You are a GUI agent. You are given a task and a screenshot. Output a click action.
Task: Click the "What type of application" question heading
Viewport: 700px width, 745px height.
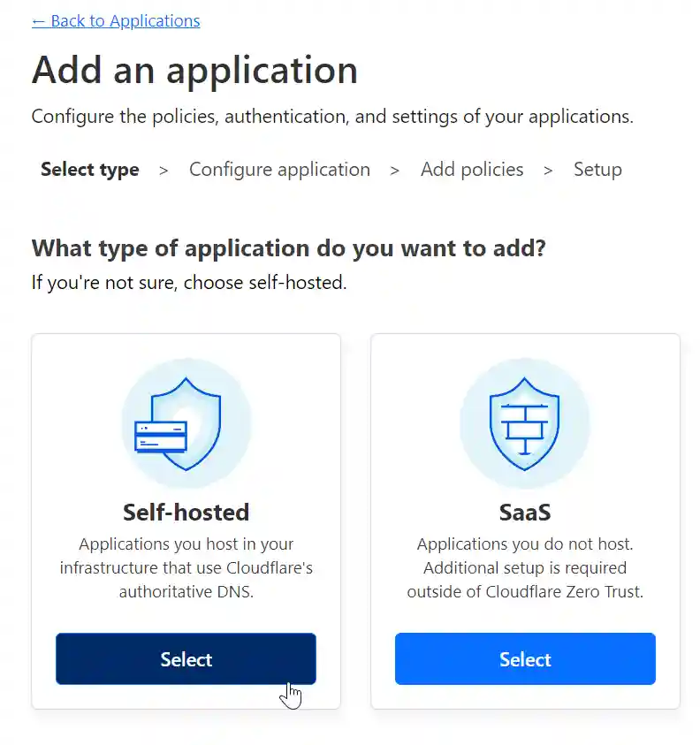[287, 247]
